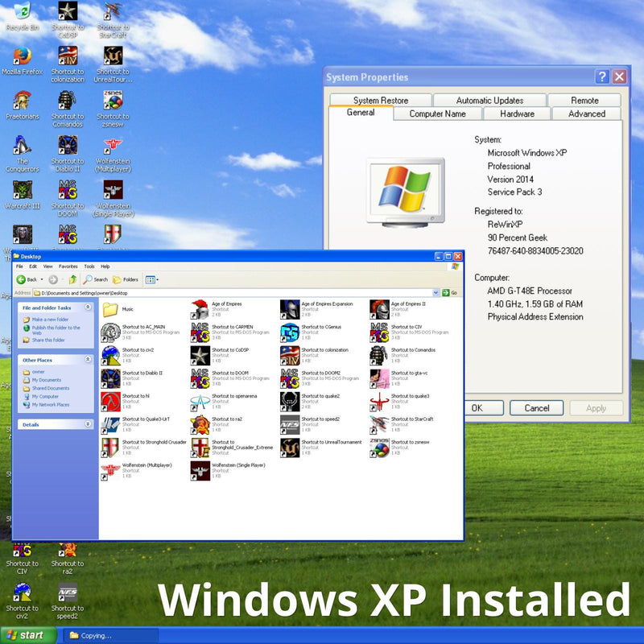Click Make a new folder link
This screenshot has width=644, height=644.
pos(50,319)
